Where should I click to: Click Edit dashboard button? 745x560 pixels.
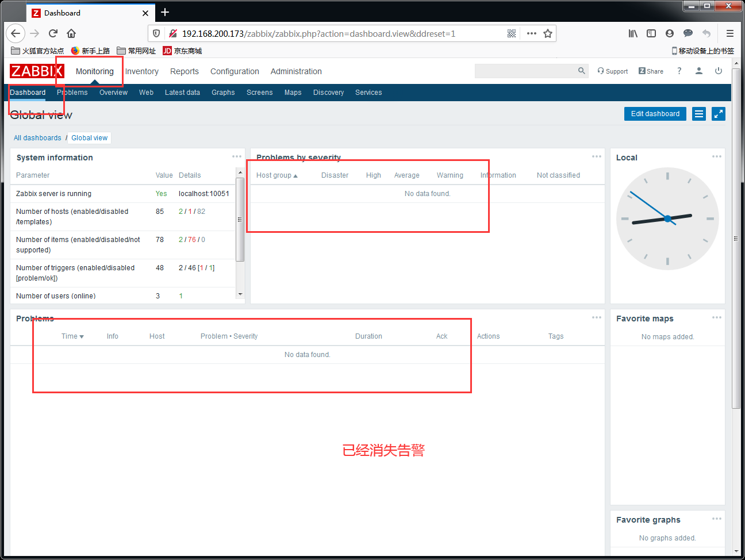click(655, 114)
